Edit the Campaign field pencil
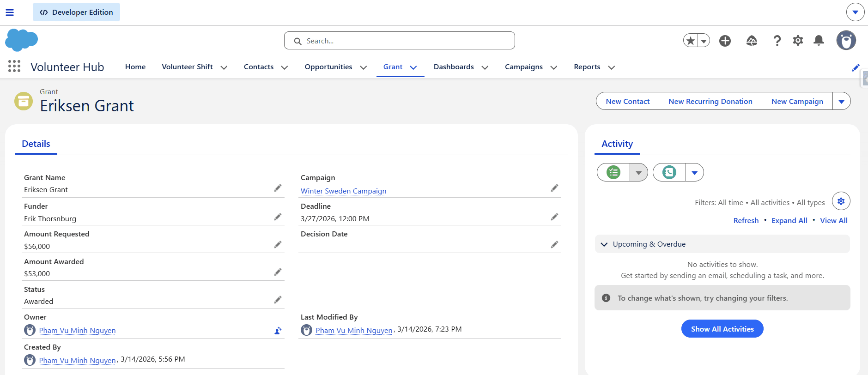The height and width of the screenshot is (375, 868). click(554, 188)
